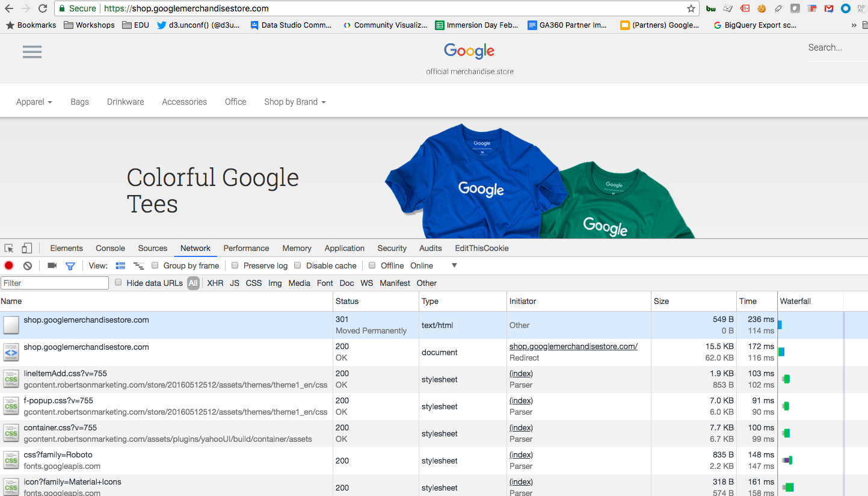This screenshot has height=496, width=868.
Task: Enable the Preserve log checkbox
Action: (235, 265)
